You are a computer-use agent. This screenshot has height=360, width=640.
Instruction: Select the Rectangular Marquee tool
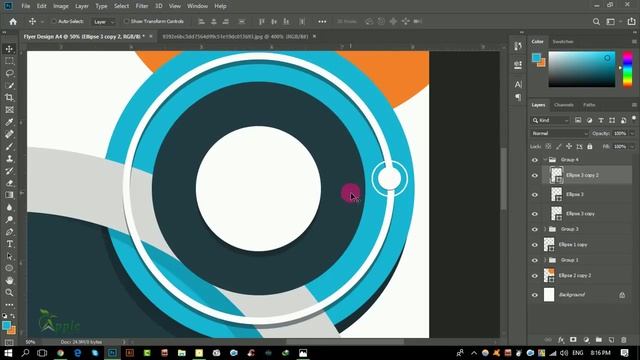click(x=9, y=61)
